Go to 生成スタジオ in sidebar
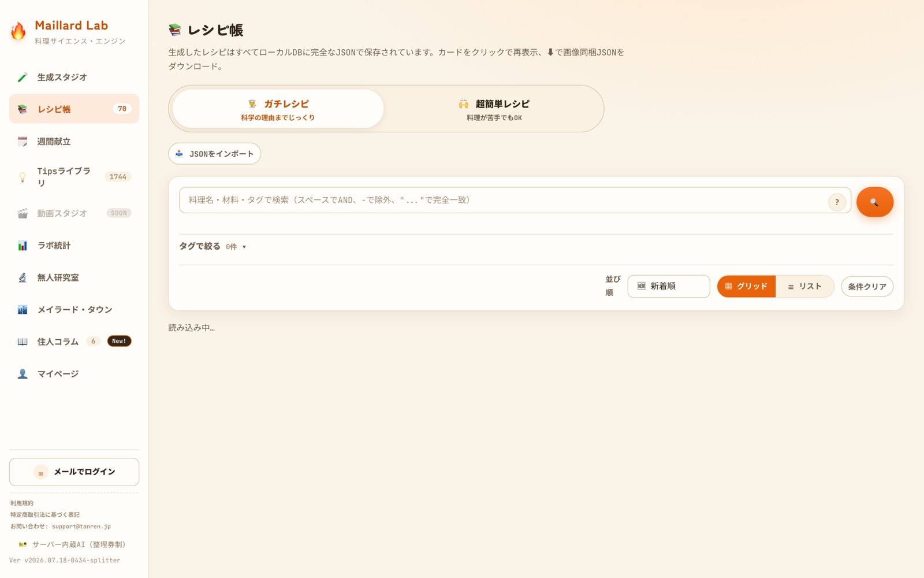The height and width of the screenshot is (578, 924). [74, 77]
